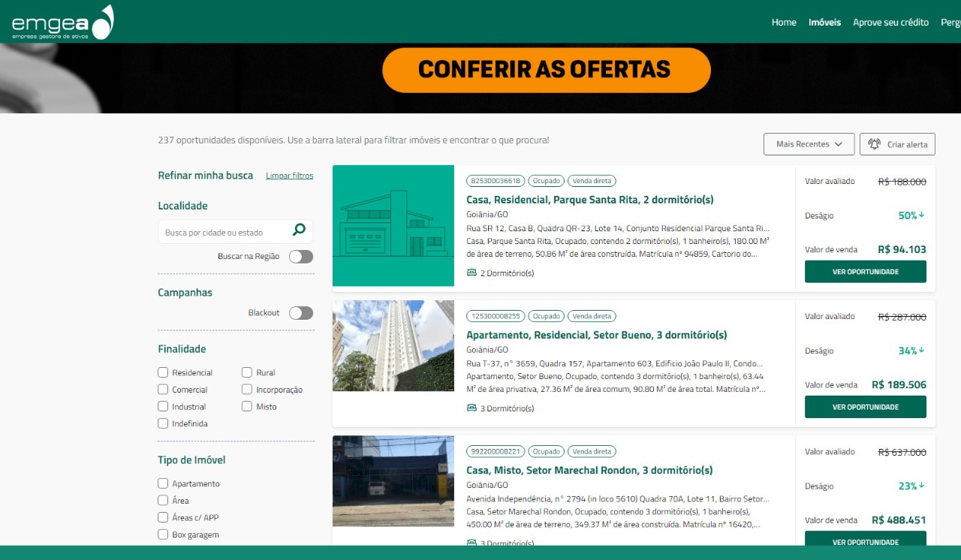Click the Conferir as Ofertas banner button
961x560 pixels.
click(546, 70)
